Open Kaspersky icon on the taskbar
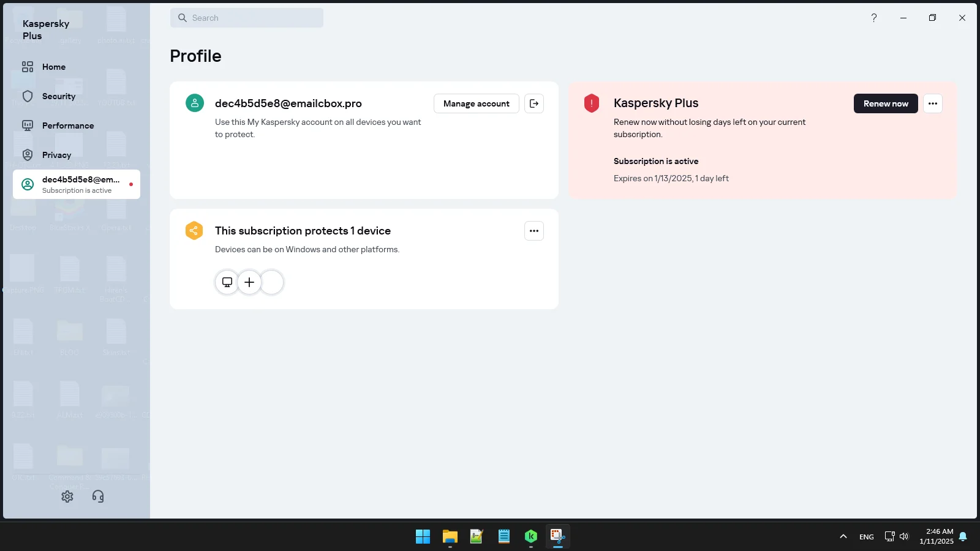 click(531, 537)
